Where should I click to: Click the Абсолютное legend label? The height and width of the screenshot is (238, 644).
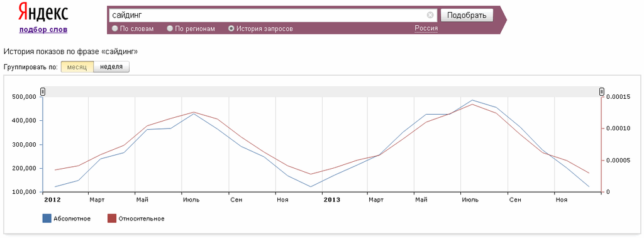pyautogui.click(x=72, y=218)
